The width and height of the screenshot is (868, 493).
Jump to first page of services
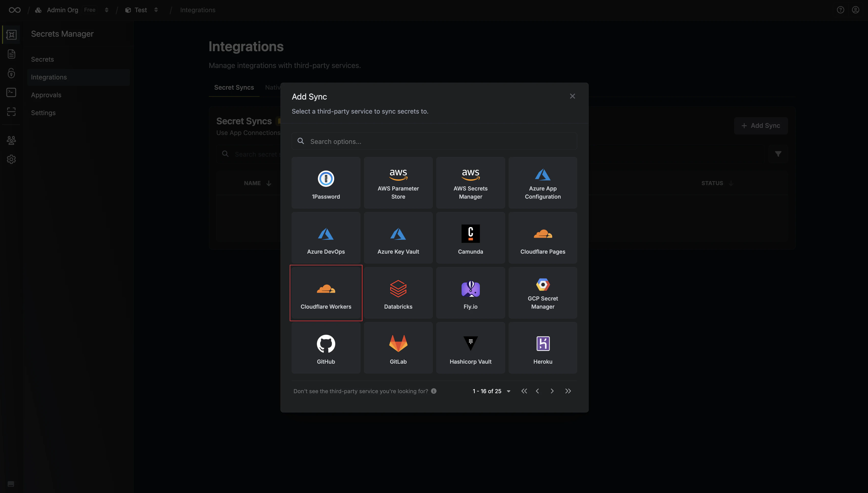click(524, 391)
